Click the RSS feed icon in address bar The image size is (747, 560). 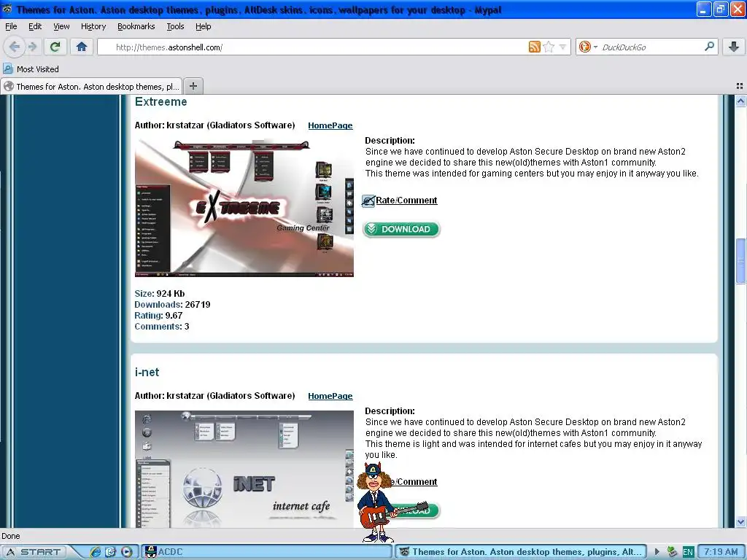click(x=534, y=47)
